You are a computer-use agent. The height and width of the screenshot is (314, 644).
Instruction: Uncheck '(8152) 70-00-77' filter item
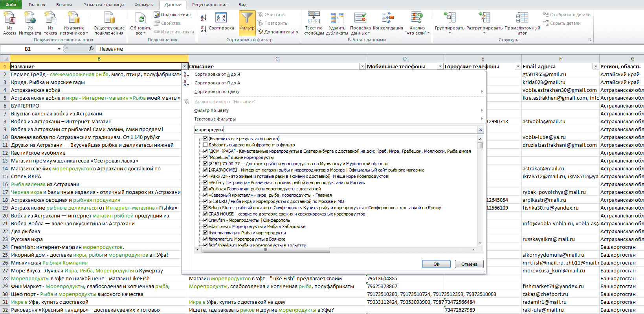pyautogui.click(x=205, y=164)
